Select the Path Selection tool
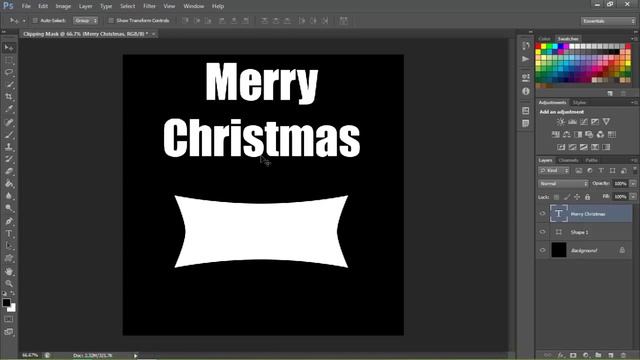 (9, 246)
